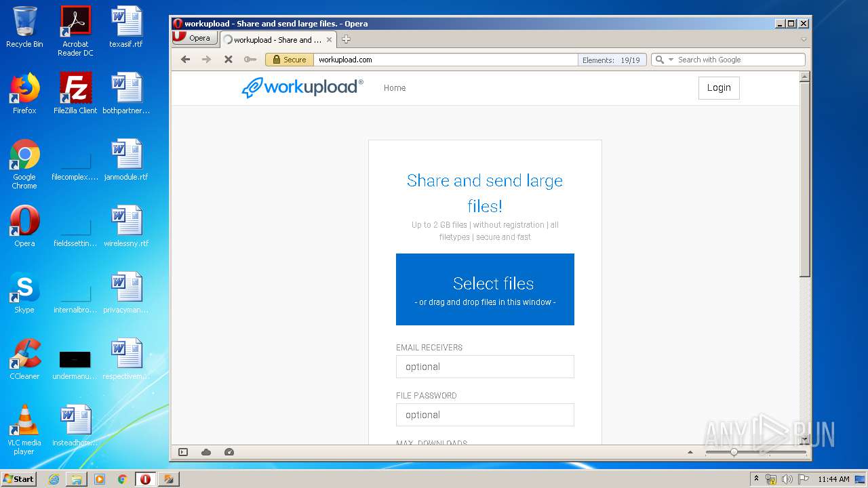Open the Home link on workupload
This screenshot has width=868, height=488.
tap(395, 88)
